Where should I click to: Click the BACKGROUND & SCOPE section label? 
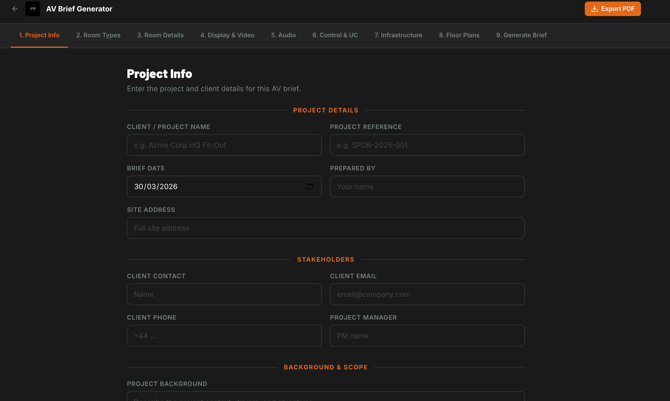[x=326, y=367]
